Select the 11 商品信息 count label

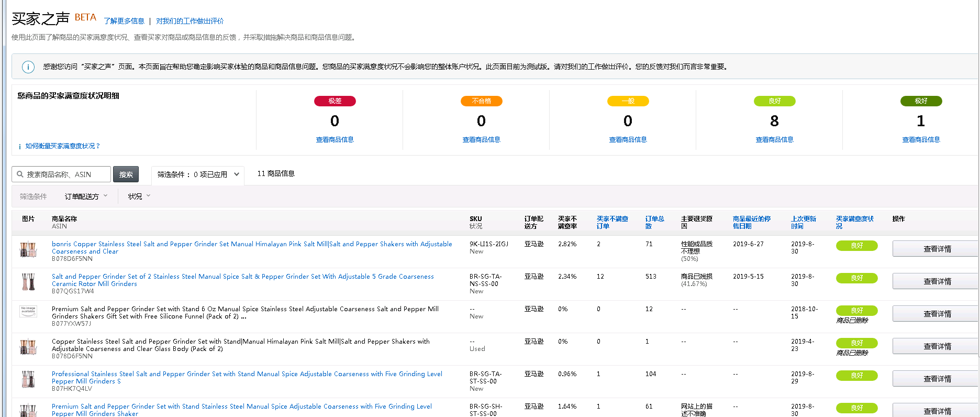point(276,173)
